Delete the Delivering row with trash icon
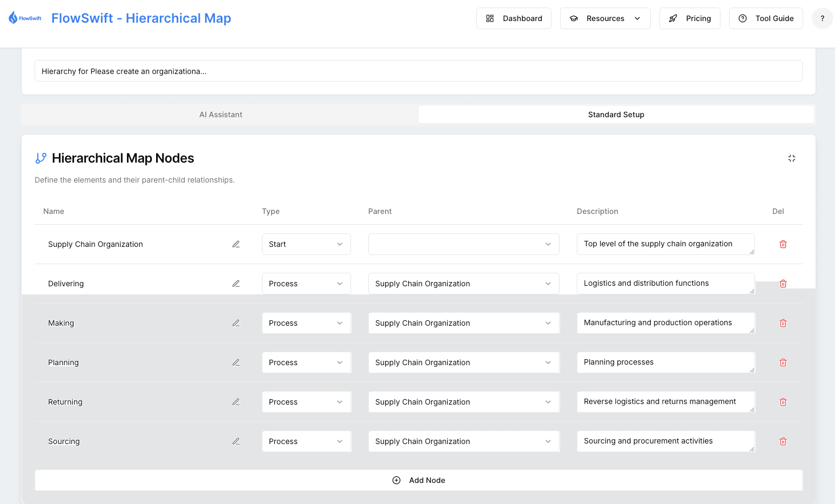The height and width of the screenshot is (504, 835). tap(783, 284)
